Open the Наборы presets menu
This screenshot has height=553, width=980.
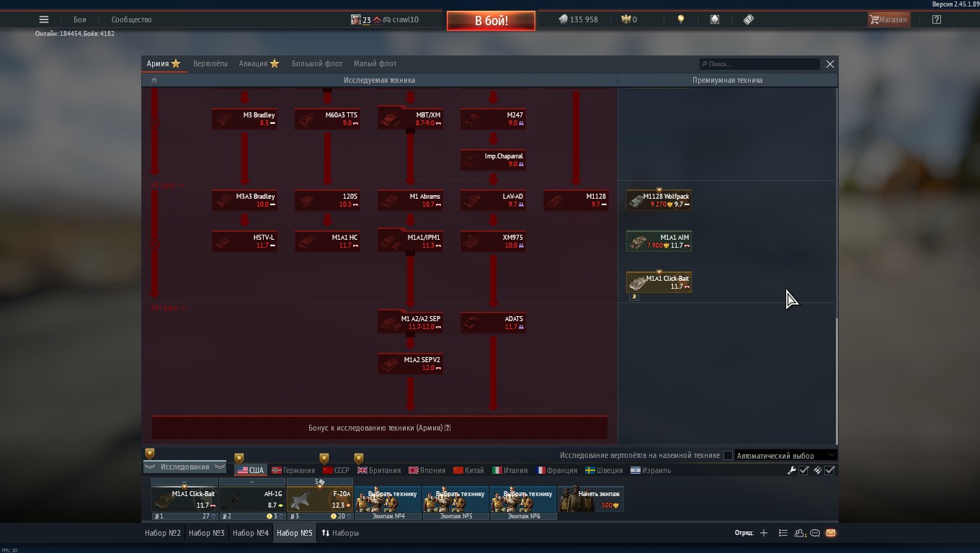(x=340, y=533)
